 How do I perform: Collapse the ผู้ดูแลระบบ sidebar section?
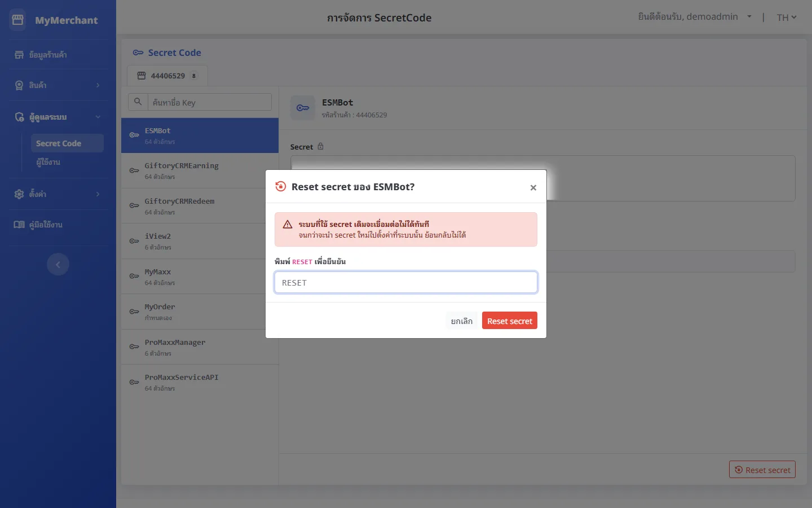click(58, 117)
